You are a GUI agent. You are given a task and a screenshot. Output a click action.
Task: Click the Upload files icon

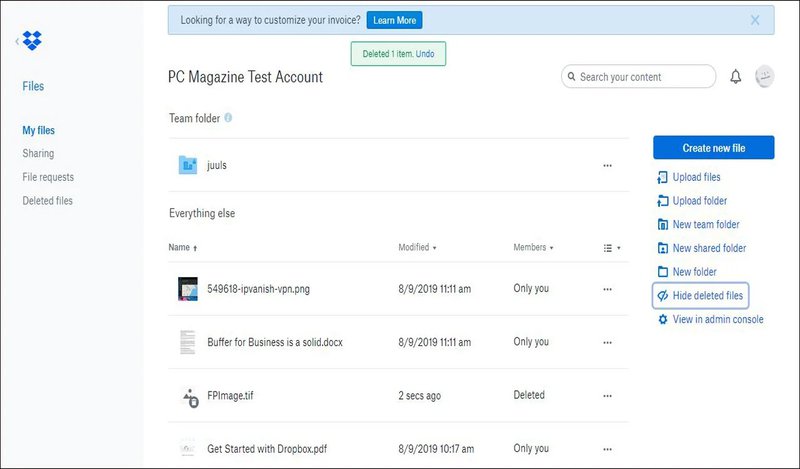click(x=662, y=177)
